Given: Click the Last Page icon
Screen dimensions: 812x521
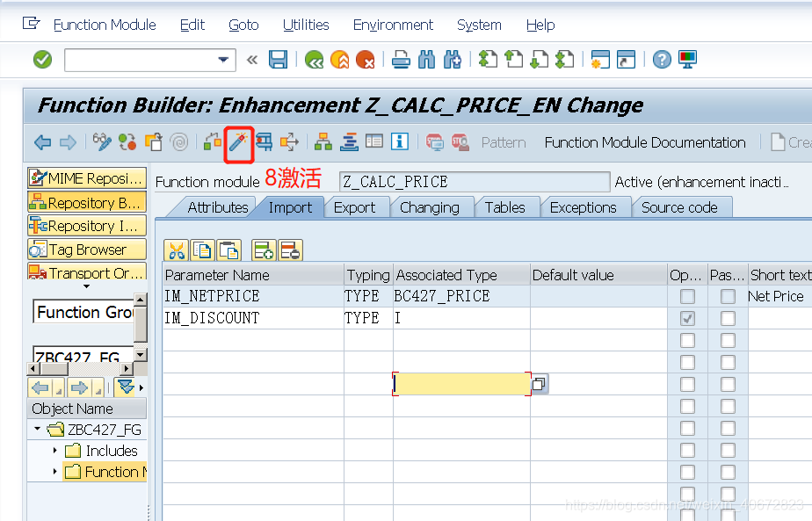Looking at the screenshot, I should [x=564, y=60].
